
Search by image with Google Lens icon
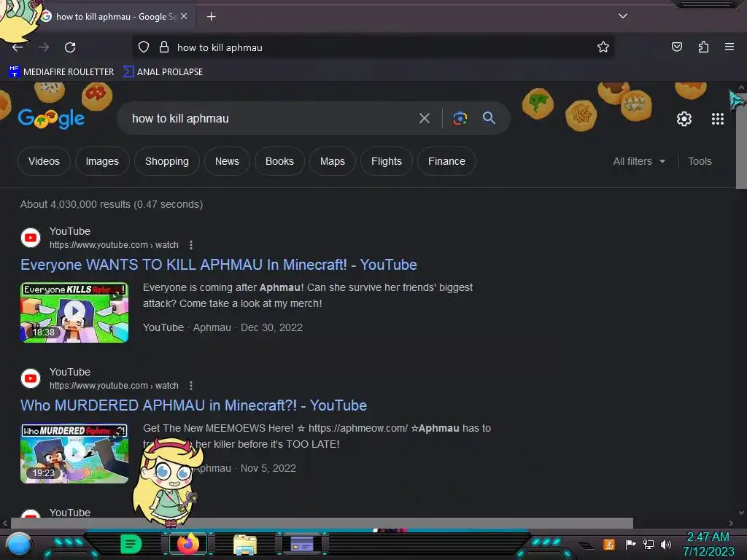coord(460,118)
